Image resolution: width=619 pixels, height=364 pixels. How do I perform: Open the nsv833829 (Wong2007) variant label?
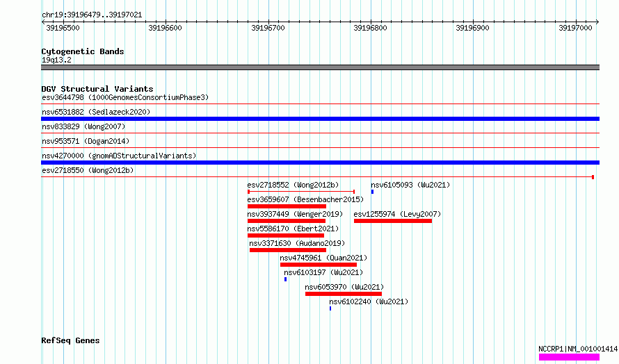(x=83, y=126)
